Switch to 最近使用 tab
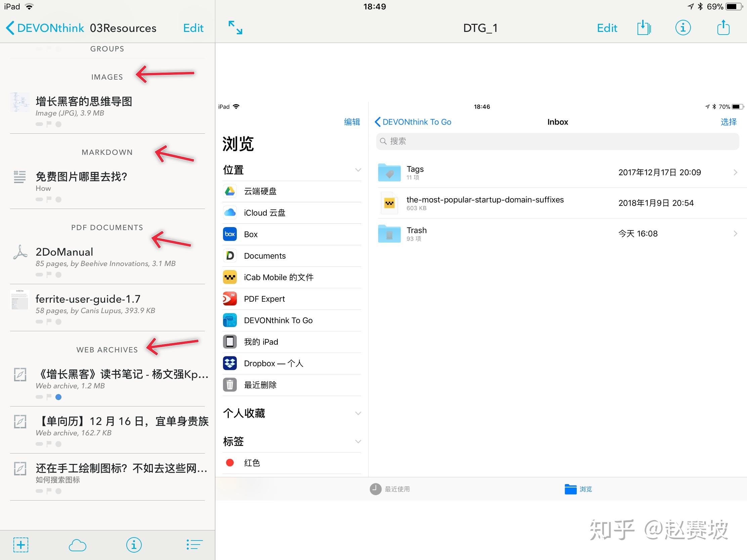Screen dimensions: 747x560 pos(389,489)
